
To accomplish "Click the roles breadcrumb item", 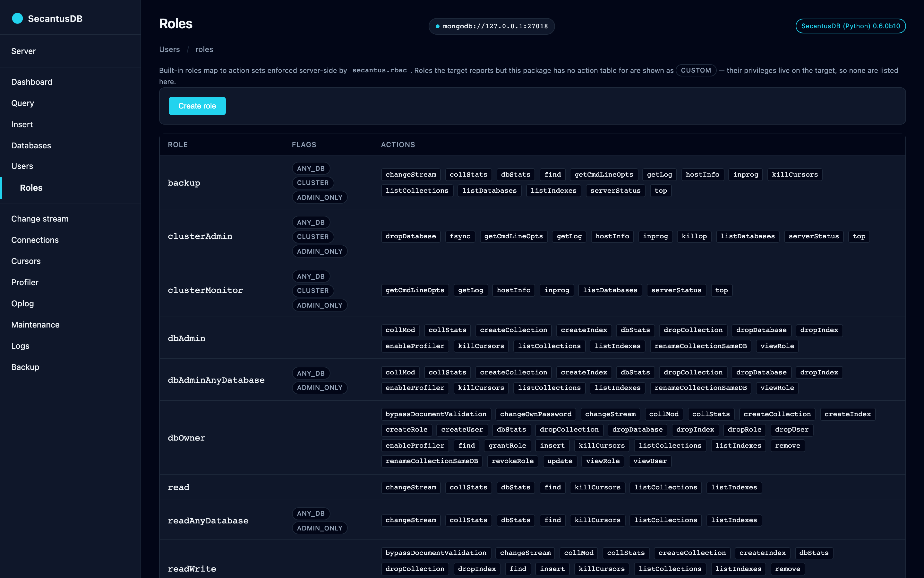I will 204,49.
